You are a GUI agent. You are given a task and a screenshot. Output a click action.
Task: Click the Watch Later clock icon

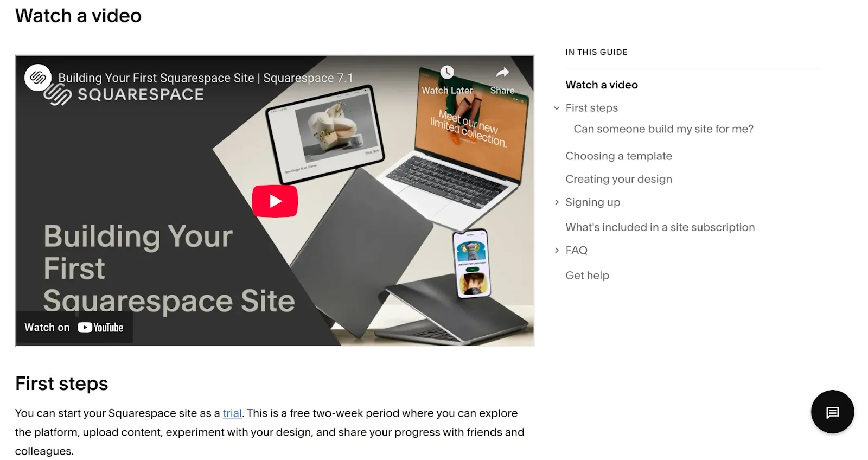[447, 73]
